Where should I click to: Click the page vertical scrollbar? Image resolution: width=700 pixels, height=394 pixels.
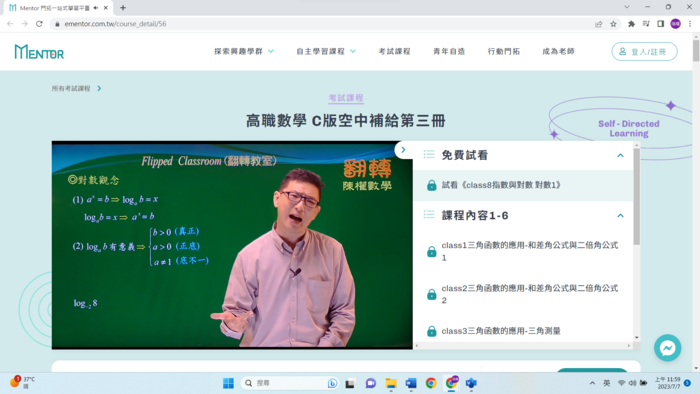click(696, 50)
